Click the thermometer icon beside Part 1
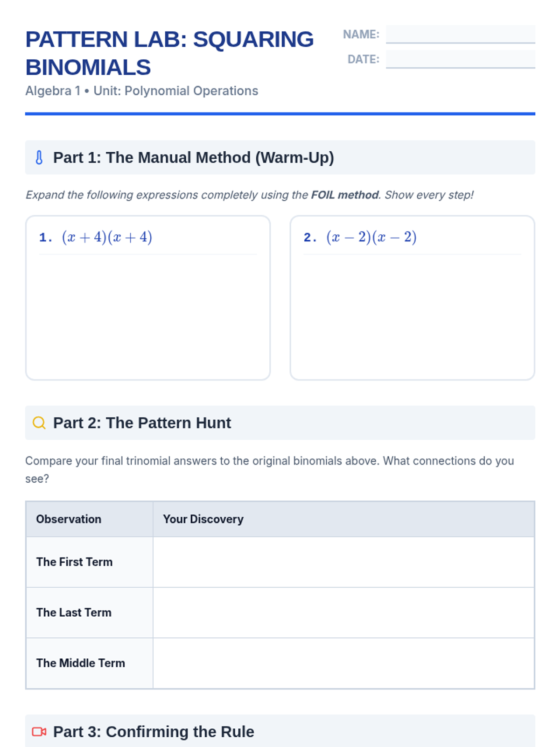560x747 pixels. point(39,158)
